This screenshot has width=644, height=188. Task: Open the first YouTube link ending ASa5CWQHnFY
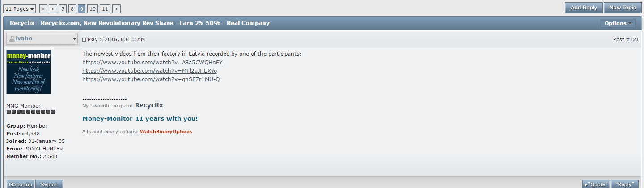[152, 63]
